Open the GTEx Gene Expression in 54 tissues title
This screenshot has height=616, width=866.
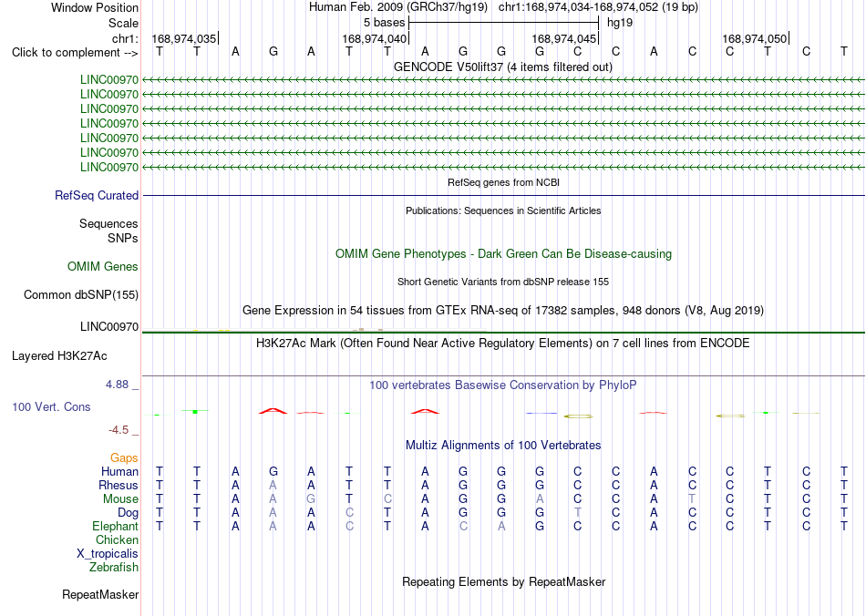[x=503, y=310]
